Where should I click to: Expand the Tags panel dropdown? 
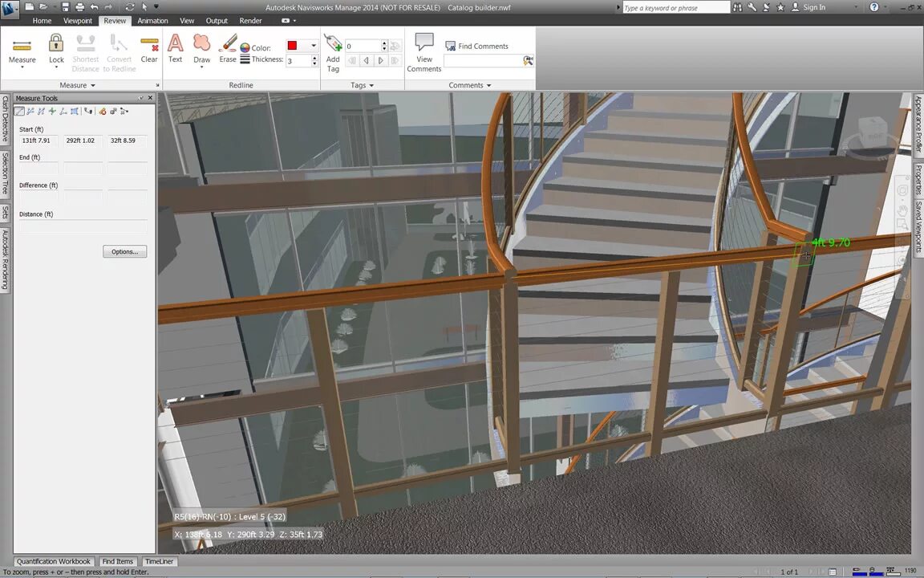click(371, 85)
